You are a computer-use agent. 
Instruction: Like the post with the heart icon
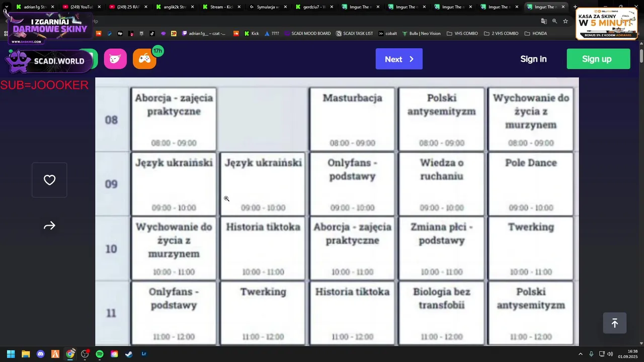(x=49, y=180)
